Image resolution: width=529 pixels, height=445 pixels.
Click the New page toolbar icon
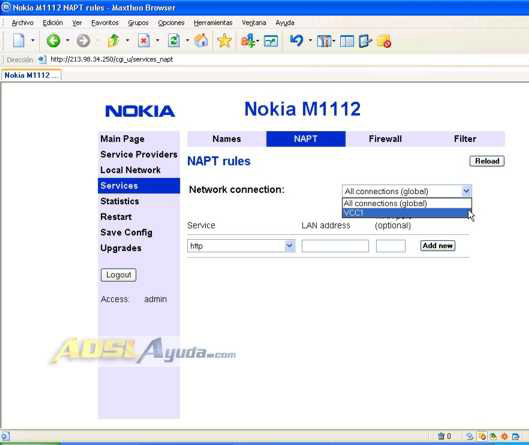click(19, 40)
